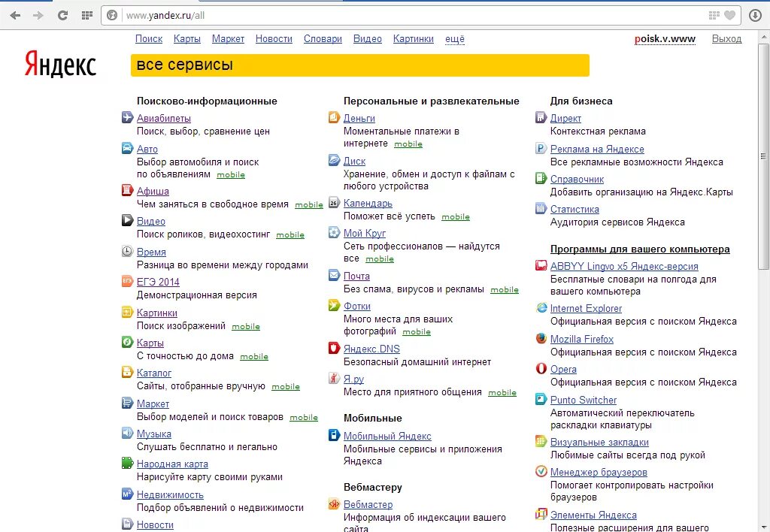
Task: Click the Картинки yellow icon
Action: [127, 312]
